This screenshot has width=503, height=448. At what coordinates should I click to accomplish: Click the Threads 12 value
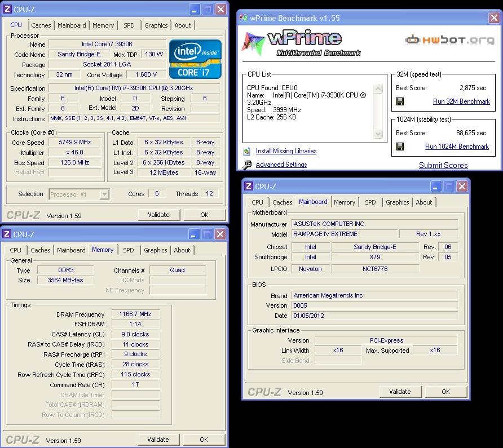pyautogui.click(x=209, y=194)
